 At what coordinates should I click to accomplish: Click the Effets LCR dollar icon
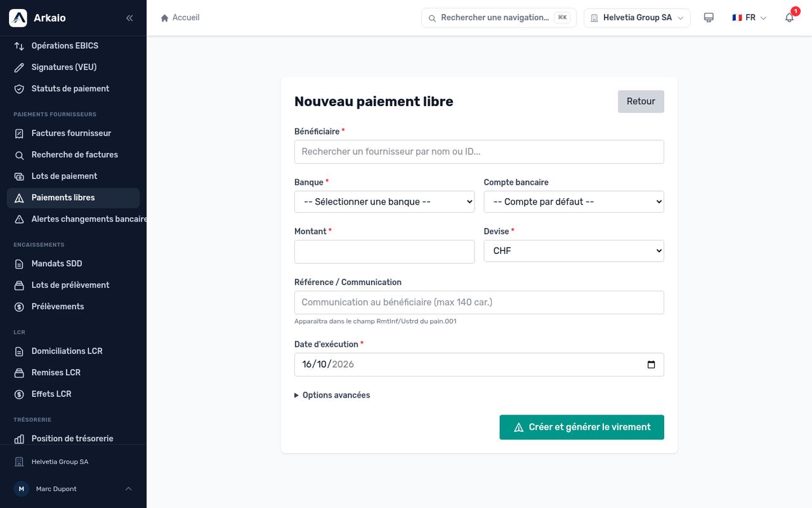coord(19,395)
